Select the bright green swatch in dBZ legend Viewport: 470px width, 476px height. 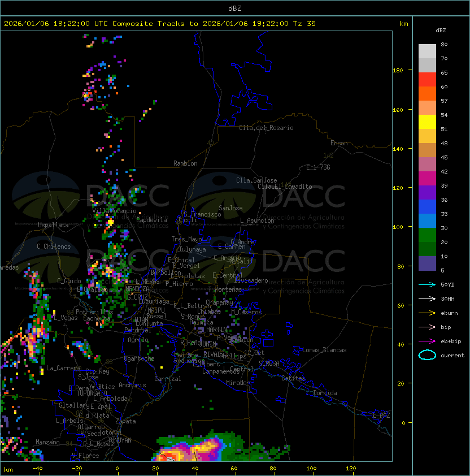tap(427, 235)
